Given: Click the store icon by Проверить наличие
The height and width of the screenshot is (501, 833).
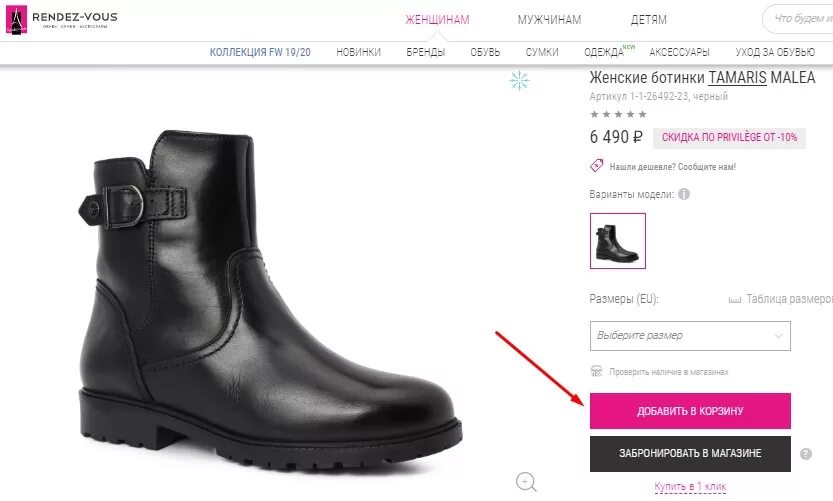Looking at the screenshot, I should pos(597,371).
